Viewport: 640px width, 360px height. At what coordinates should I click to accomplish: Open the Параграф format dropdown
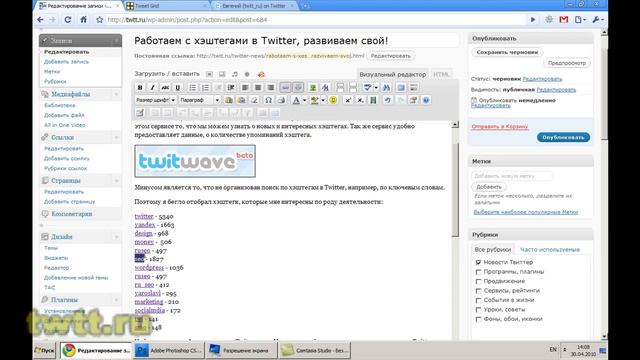click(199, 100)
